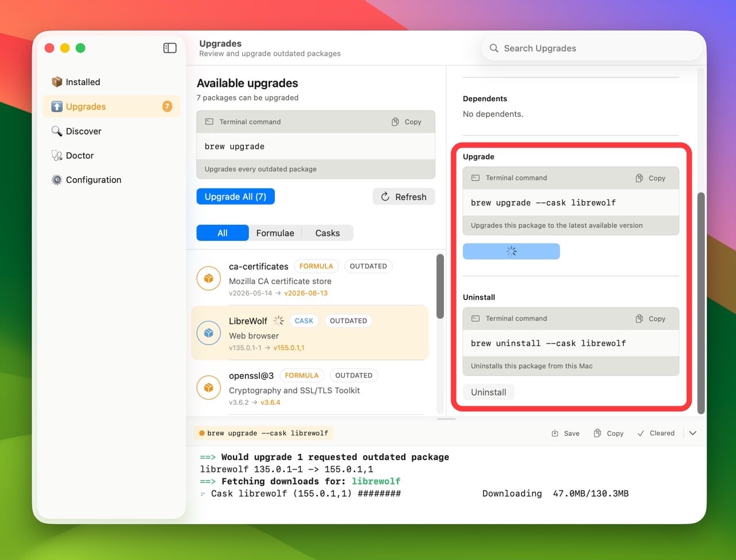Click the openssl@3 package icon
The height and width of the screenshot is (560, 736).
coord(209,388)
